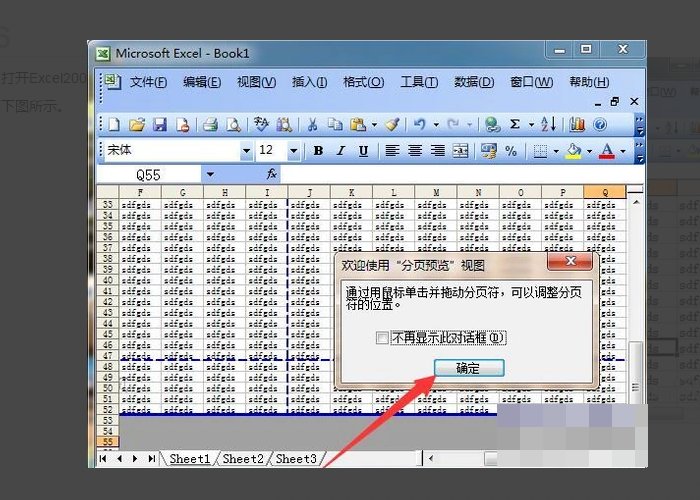Switch to the Sheet2 tab

[x=243, y=458]
